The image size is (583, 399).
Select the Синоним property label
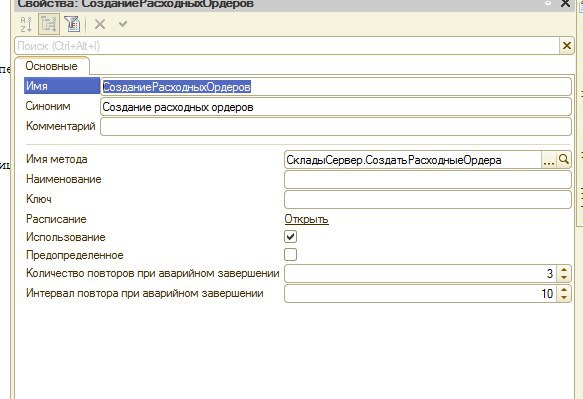(x=48, y=106)
